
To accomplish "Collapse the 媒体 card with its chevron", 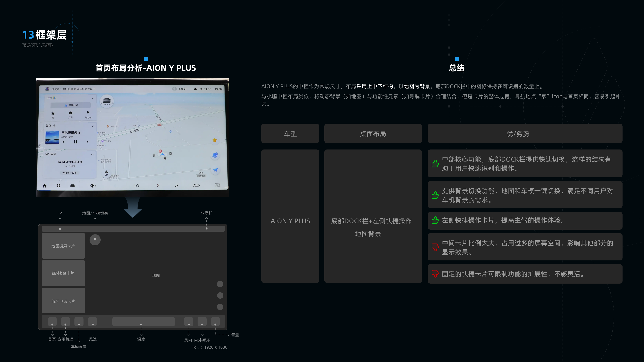I will click(x=93, y=126).
